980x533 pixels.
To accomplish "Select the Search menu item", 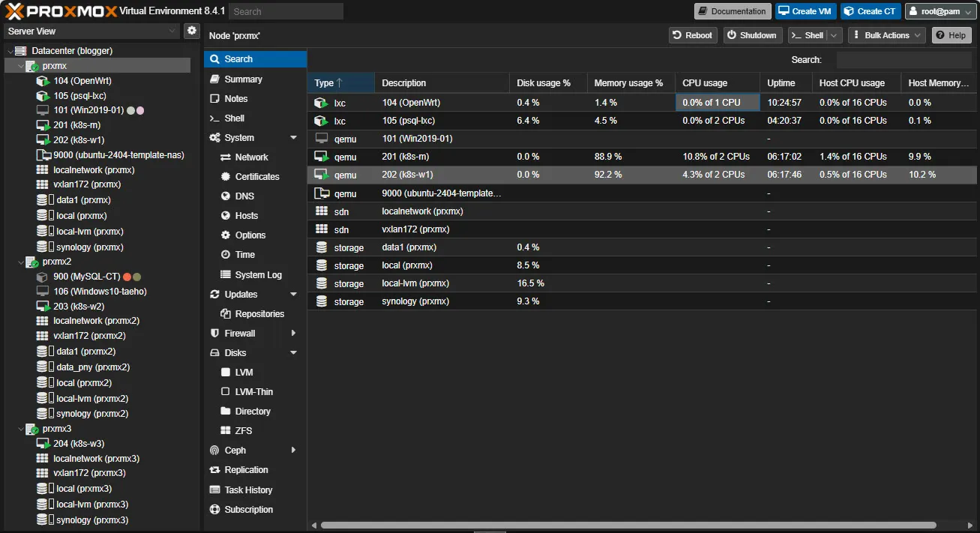I will click(255, 59).
